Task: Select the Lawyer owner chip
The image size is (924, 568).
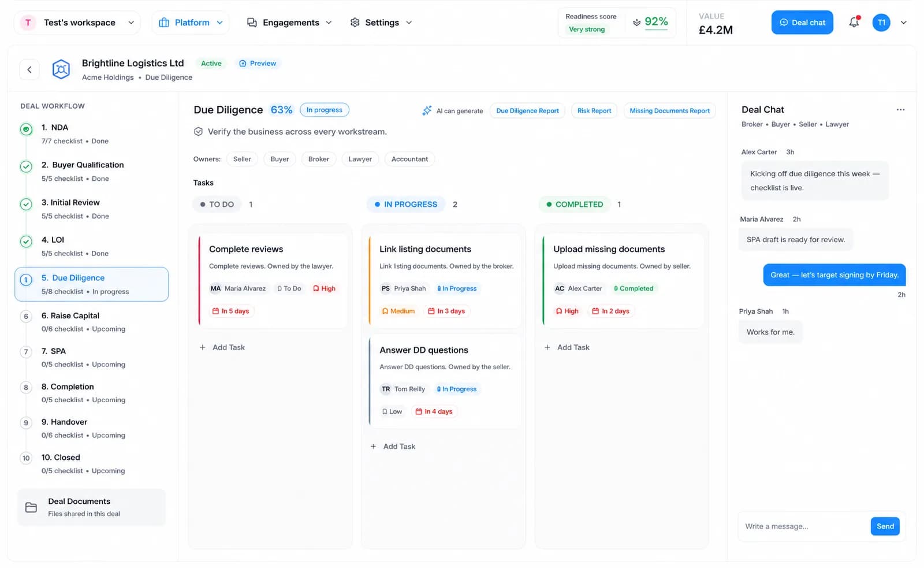Action: pos(360,159)
